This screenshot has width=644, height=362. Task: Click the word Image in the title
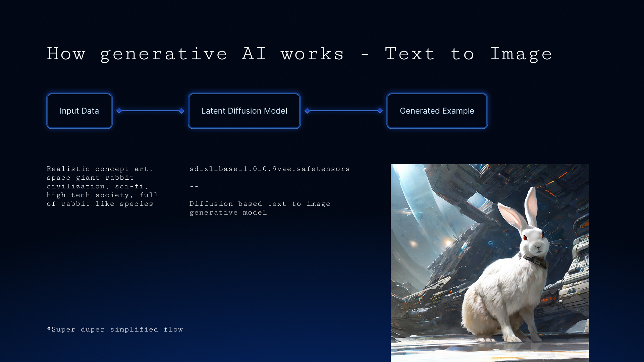point(521,54)
